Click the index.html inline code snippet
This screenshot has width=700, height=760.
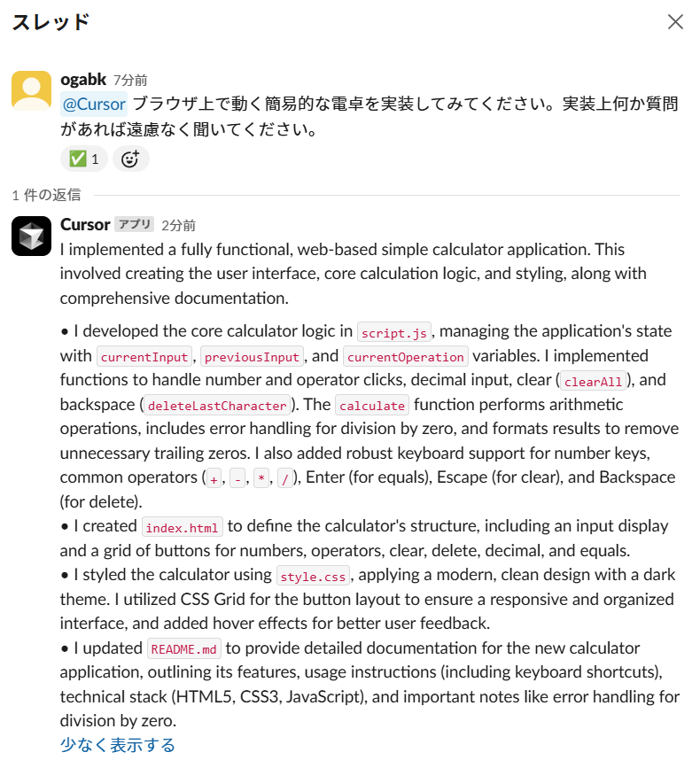pos(182,527)
